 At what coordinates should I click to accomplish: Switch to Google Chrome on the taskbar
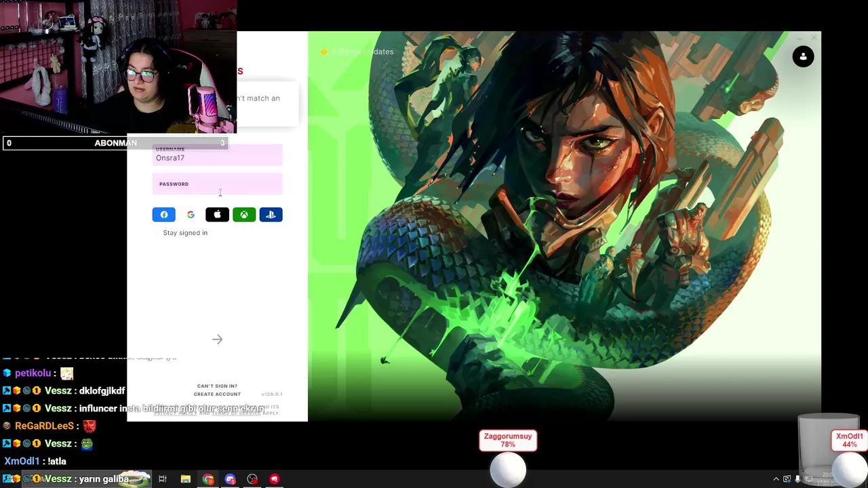tap(208, 479)
